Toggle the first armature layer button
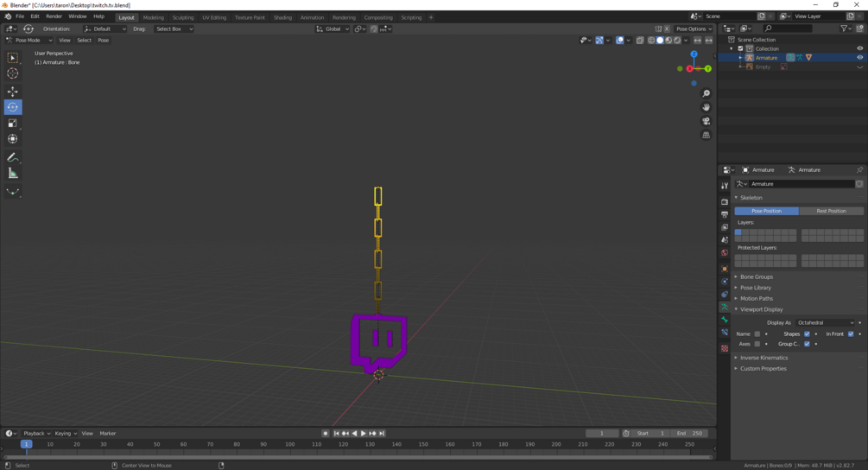Viewport: 868px width, 470px height. coord(738,232)
